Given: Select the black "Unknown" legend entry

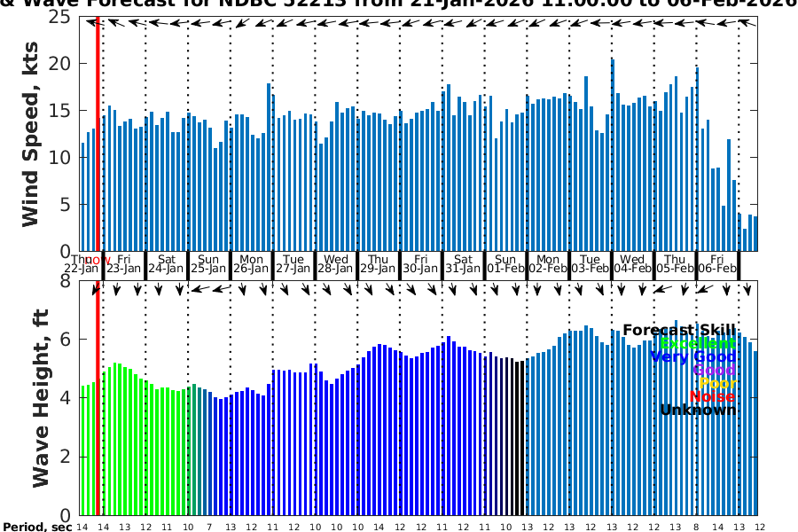Looking at the screenshot, I should (698, 410).
